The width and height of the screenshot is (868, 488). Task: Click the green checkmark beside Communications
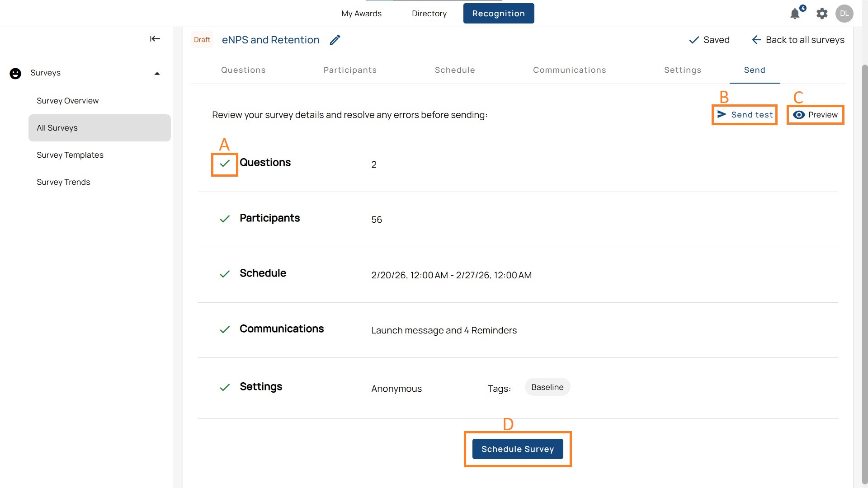[225, 330]
